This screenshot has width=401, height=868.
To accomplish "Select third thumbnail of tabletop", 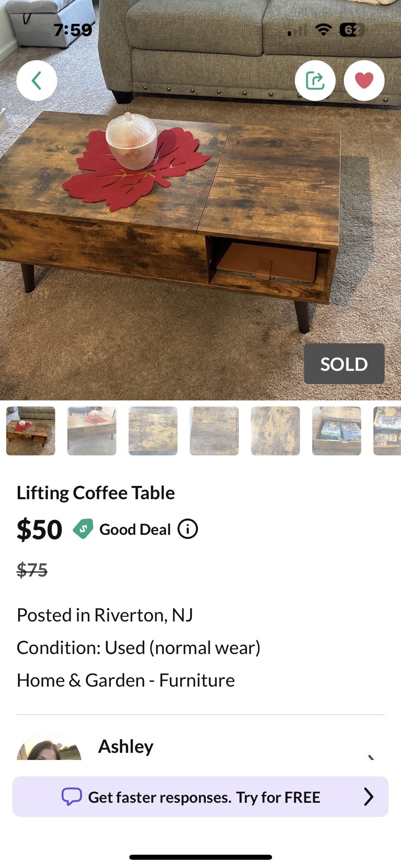I will (153, 431).
